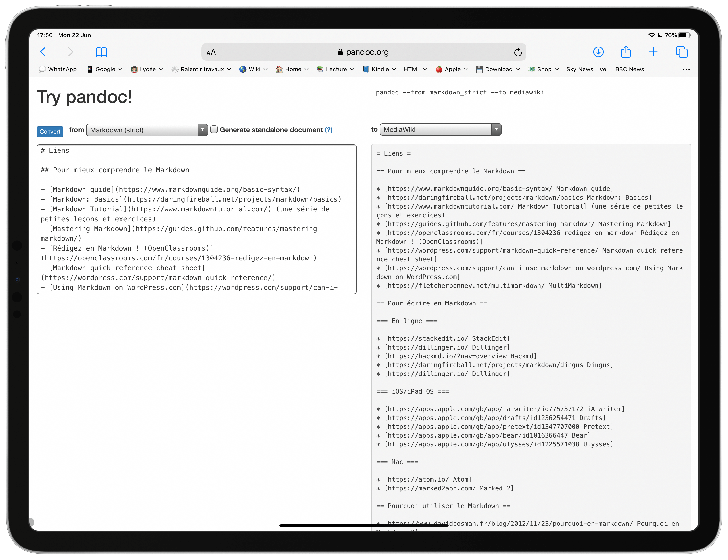Click the Atom output line
This screenshot has width=728, height=560.
point(424,479)
